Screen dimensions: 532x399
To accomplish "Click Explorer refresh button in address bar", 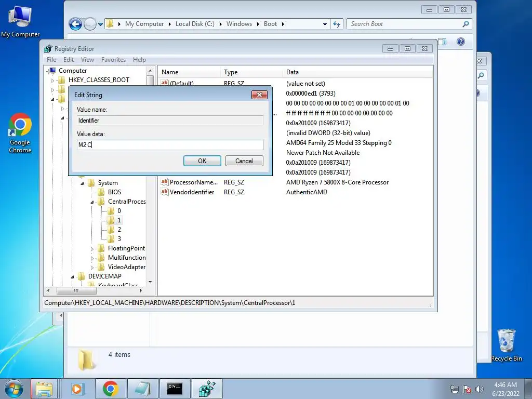I will coord(337,24).
